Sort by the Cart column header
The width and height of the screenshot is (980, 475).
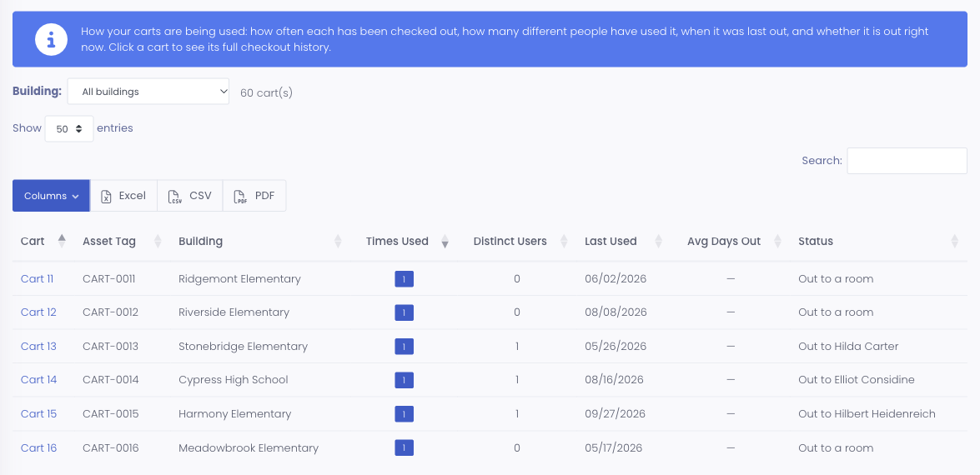(x=43, y=241)
